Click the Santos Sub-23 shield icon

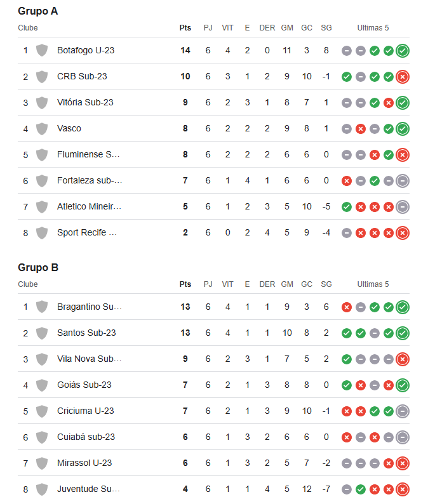(x=42, y=333)
